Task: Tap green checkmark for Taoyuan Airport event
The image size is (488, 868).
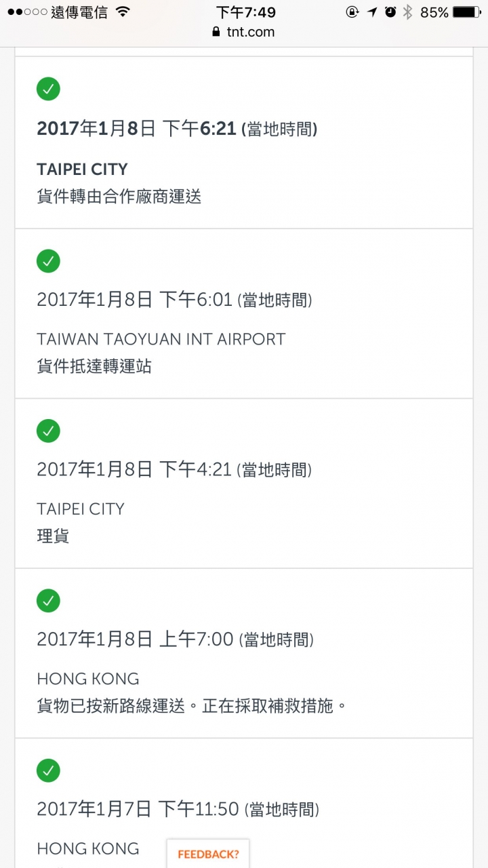Action: point(48,260)
